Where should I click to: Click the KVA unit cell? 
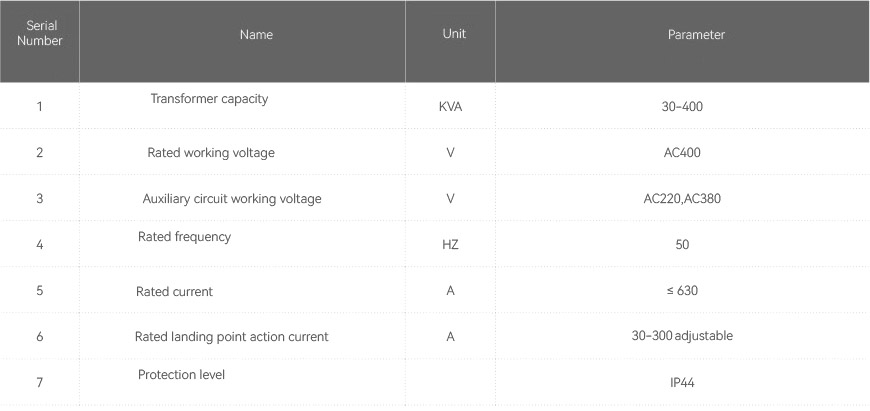pyautogui.click(x=450, y=107)
